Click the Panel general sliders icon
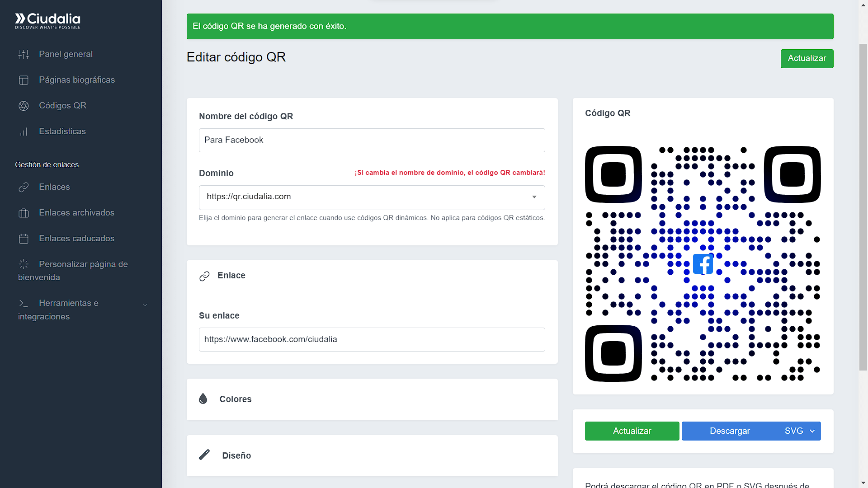The width and height of the screenshot is (868, 488). [x=24, y=54]
